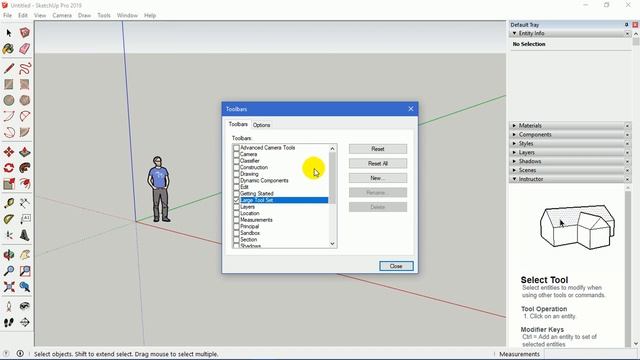Select the 2 Point Arc tool
This screenshot has width=640, height=360.
pyautogui.click(x=24, y=116)
